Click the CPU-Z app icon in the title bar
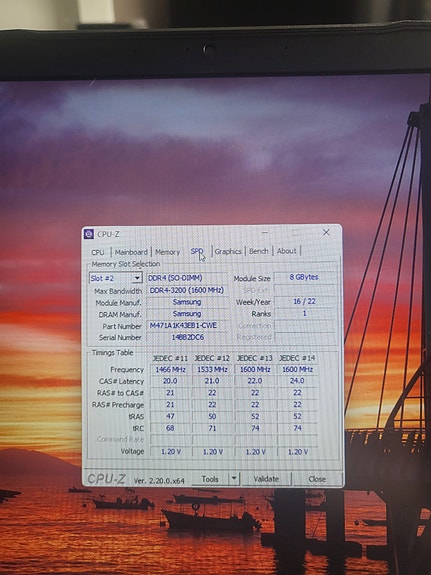The image size is (431, 575). click(x=89, y=234)
